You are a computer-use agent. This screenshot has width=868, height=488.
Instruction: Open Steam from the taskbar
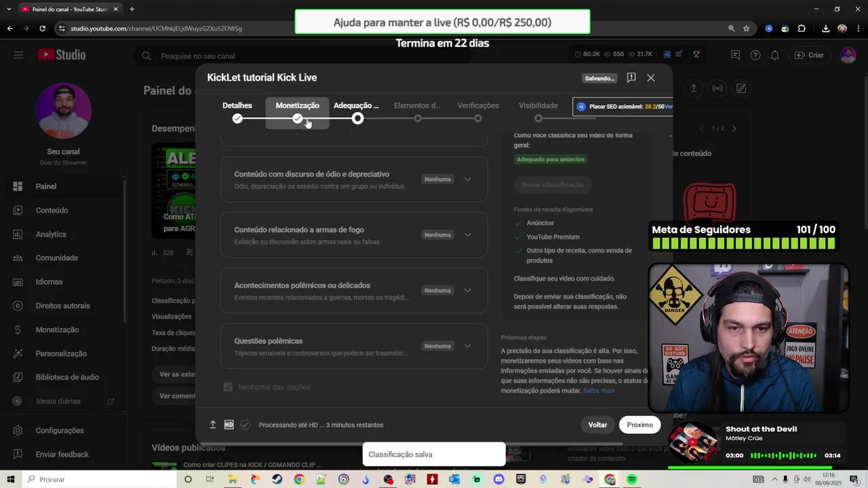pyautogui.click(x=277, y=479)
